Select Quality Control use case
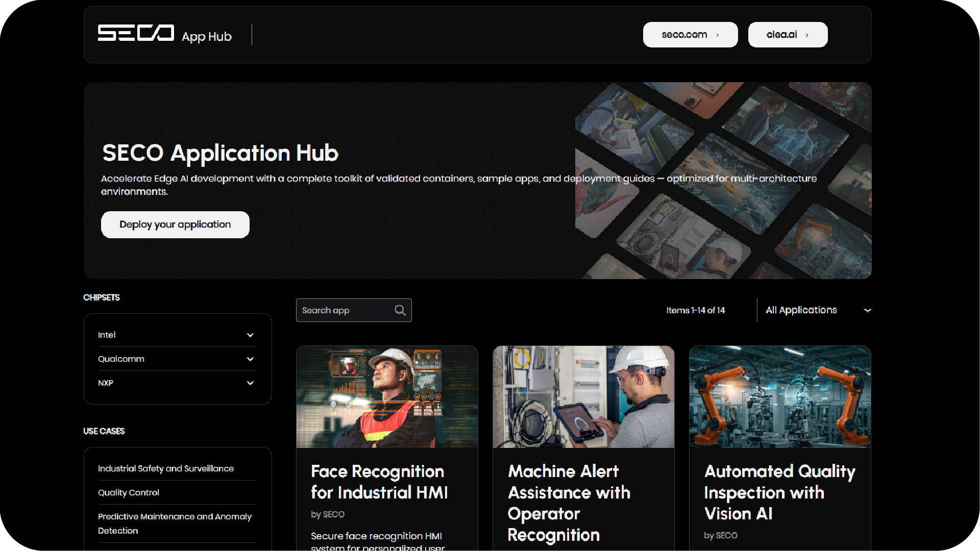 coord(129,492)
